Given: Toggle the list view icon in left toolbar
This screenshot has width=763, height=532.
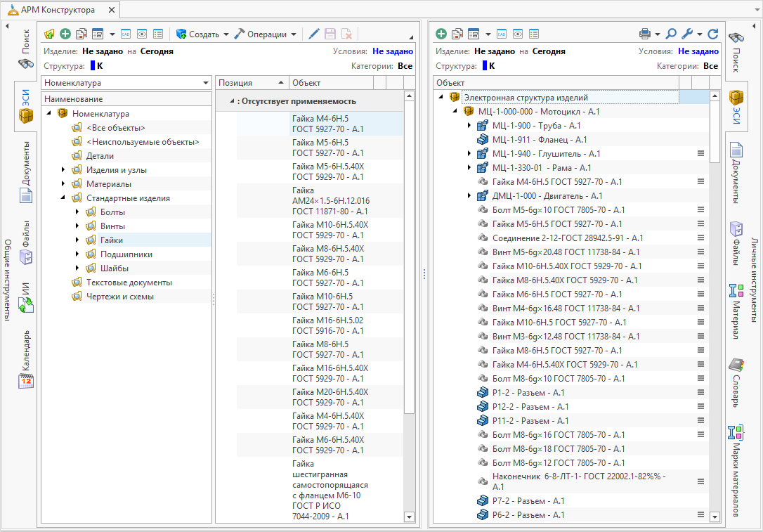Looking at the screenshot, I should [158, 34].
